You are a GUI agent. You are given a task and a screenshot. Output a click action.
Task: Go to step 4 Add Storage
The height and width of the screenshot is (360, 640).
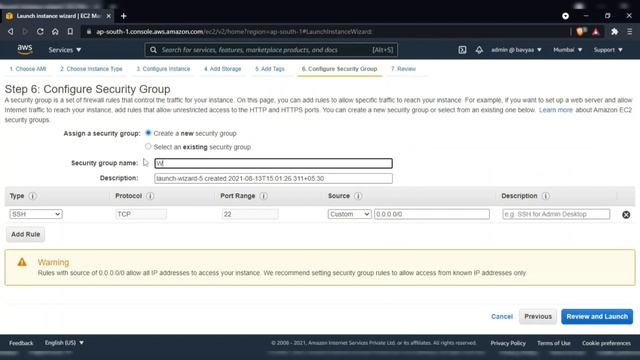click(x=223, y=69)
